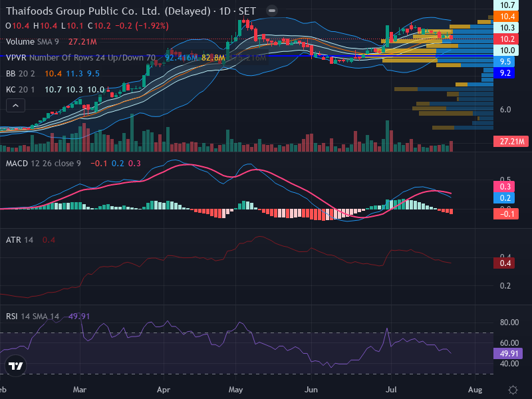
Task: Click the orange 10.4 price label
Action: point(506,16)
